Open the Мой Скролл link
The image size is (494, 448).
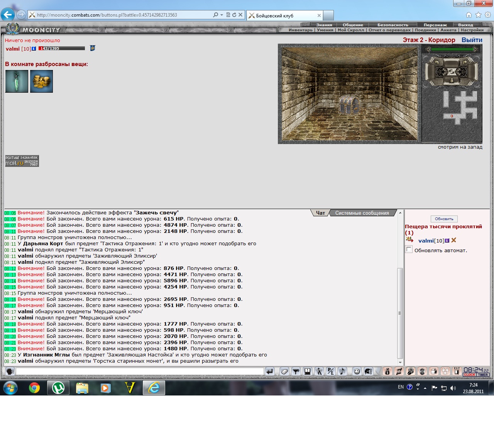[351, 30]
